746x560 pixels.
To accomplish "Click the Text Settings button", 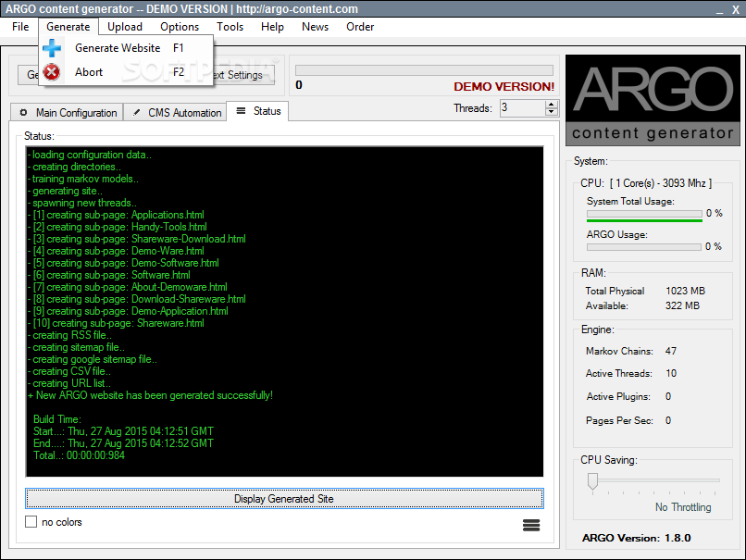I will click(x=243, y=75).
